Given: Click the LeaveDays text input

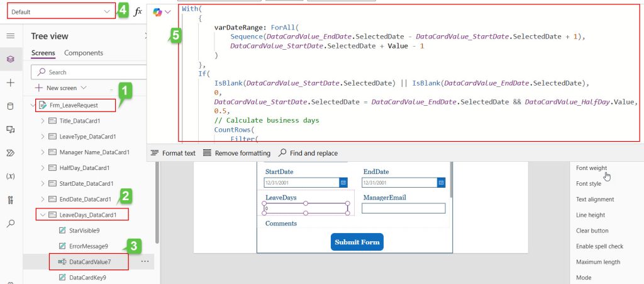Looking at the screenshot, I should (306, 208).
